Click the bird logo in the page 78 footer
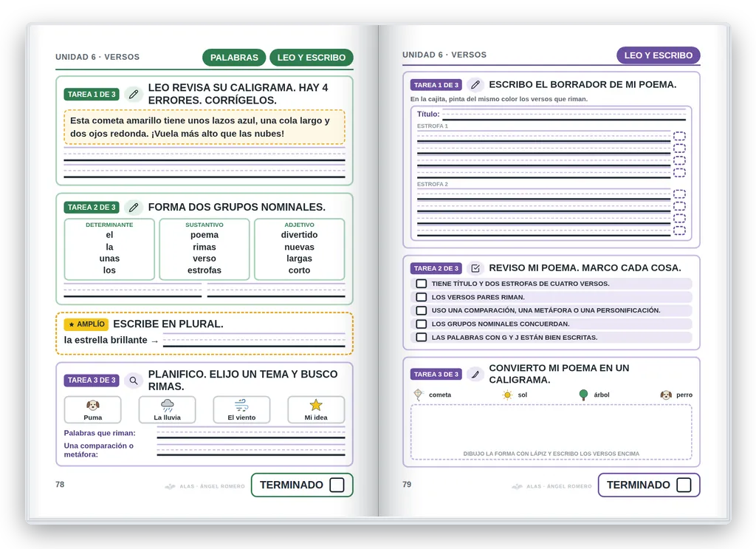This screenshot has width=756, height=549. click(171, 486)
